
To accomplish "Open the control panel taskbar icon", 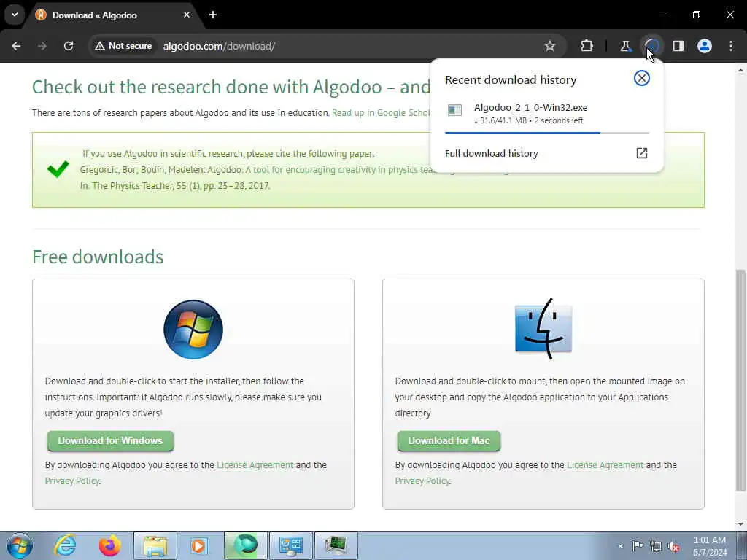I will [x=291, y=545].
